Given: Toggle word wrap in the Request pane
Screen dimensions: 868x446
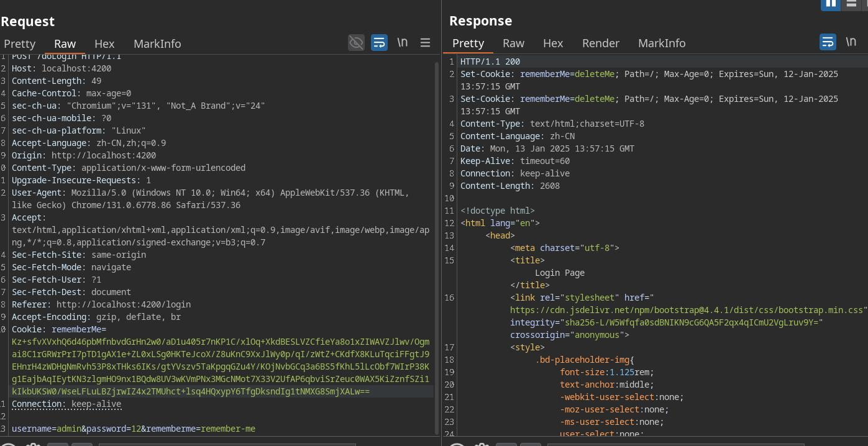Looking at the screenshot, I should [379, 43].
